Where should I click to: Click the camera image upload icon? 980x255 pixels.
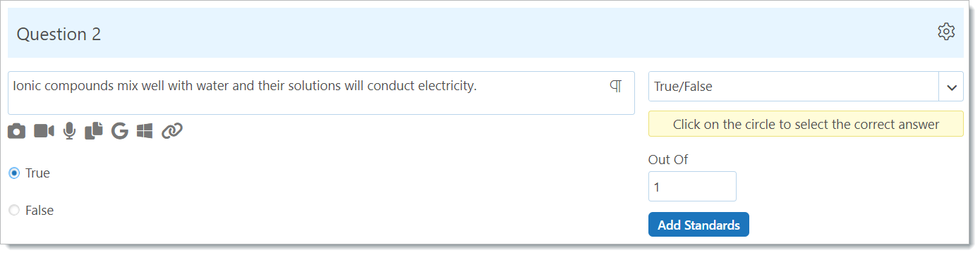[16, 131]
